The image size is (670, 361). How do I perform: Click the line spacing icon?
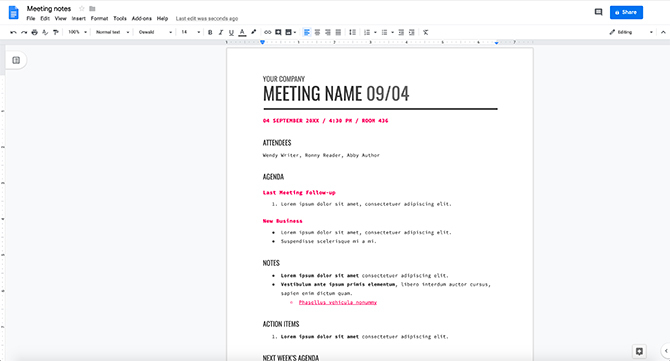[x=353, y=32]
